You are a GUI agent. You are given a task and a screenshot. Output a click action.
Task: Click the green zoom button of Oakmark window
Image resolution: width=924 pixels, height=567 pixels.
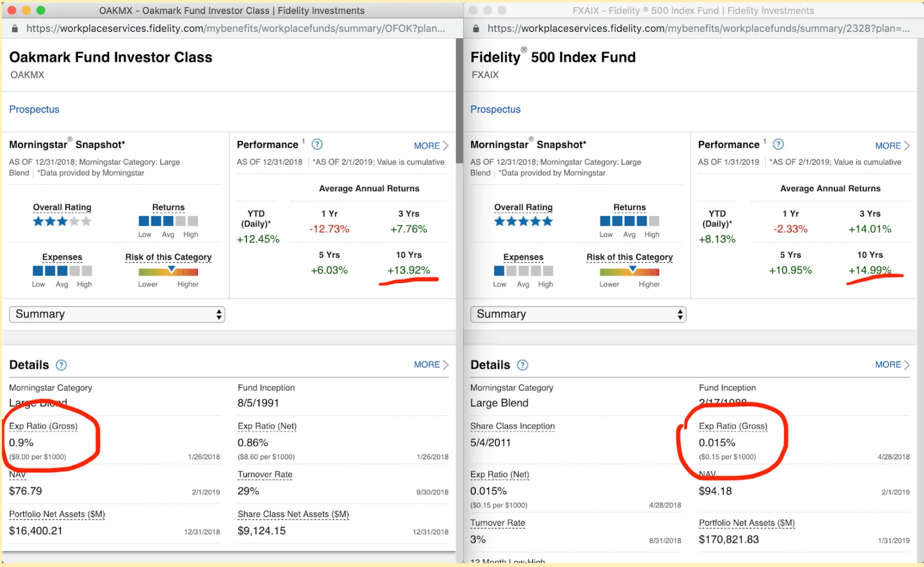pyautogui.click(x=40, y=10)
